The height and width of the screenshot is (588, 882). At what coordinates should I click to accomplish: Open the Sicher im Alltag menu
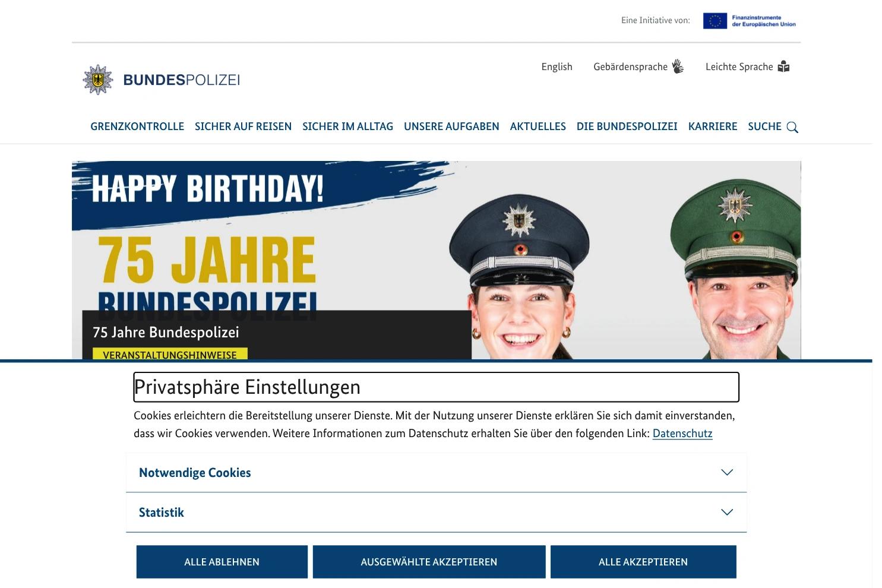click(347, 127)
